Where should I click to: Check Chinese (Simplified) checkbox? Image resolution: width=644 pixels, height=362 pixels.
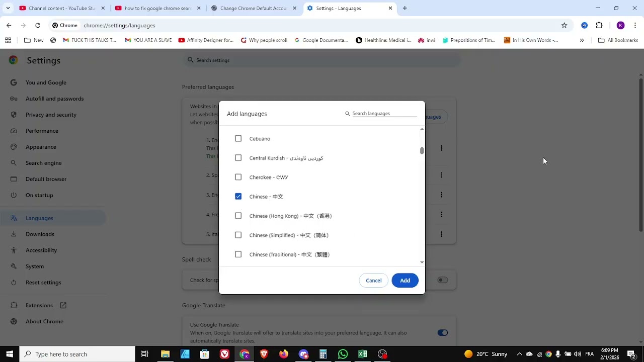238,235
